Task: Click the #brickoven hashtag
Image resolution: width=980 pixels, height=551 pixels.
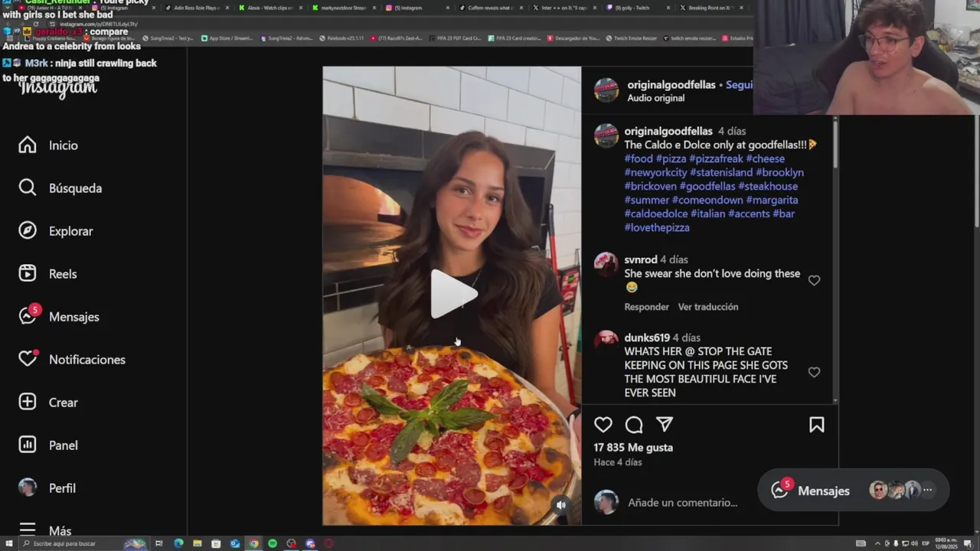Action: [650, 186]
